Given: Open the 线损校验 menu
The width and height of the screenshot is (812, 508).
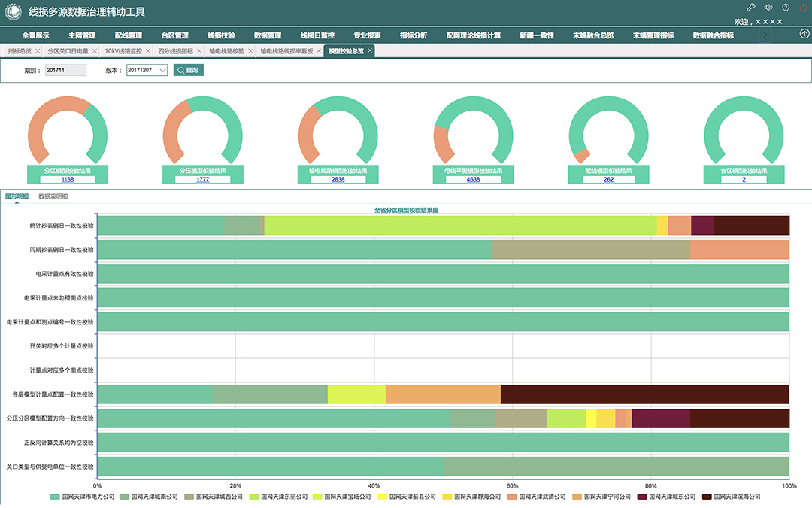Looking at the screenshot, I should (221, 35).
